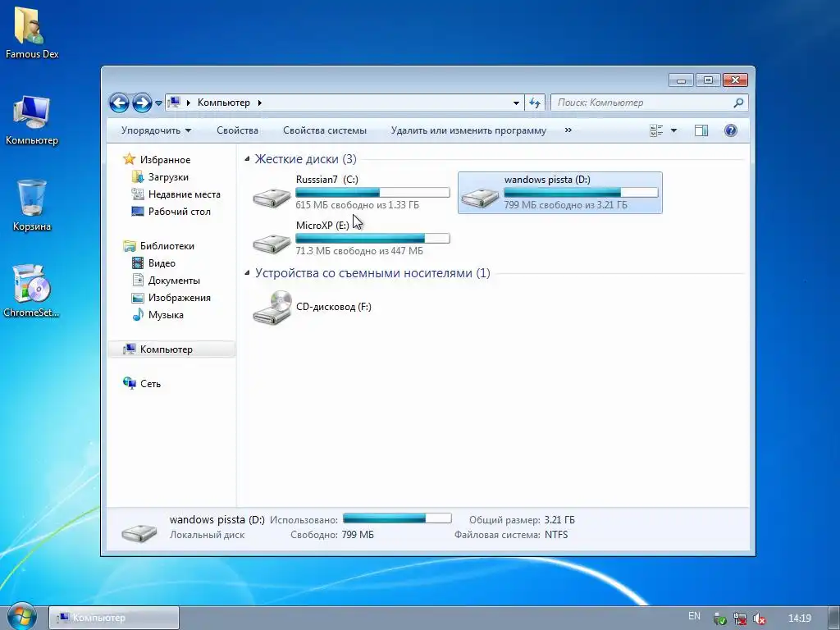Select Компьютер desktop icon
The image size is (840, 630).
point(32,120)
